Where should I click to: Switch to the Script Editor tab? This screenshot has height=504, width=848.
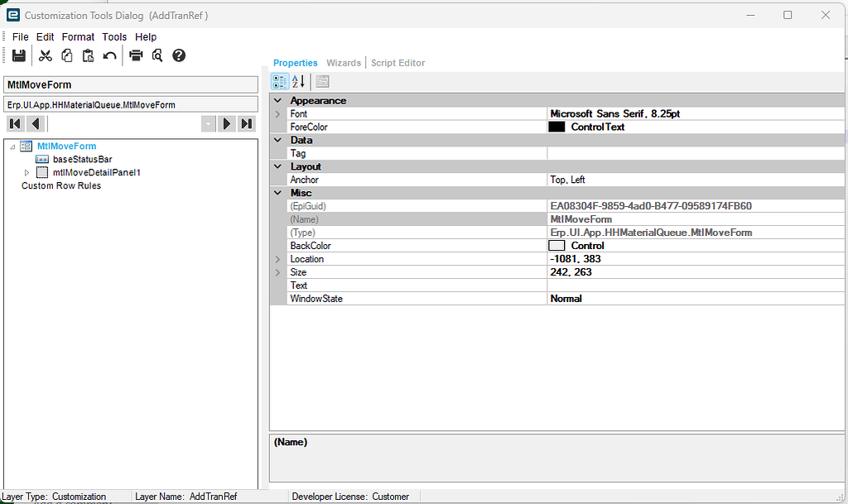tap(397, 62)
